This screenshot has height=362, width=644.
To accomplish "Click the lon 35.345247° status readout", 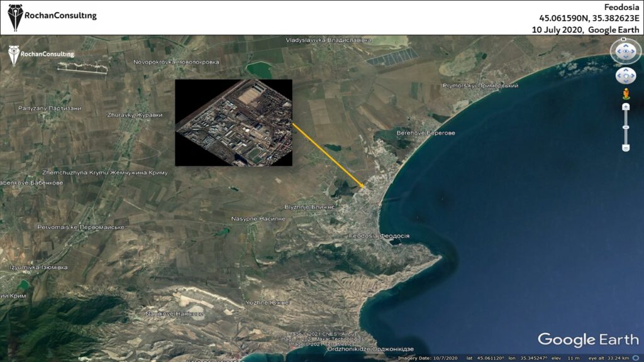I will [528, 358].
